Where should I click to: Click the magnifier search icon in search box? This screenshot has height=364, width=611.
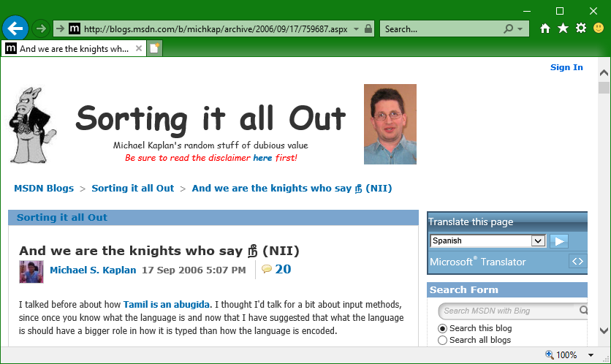tap(508, 29)
